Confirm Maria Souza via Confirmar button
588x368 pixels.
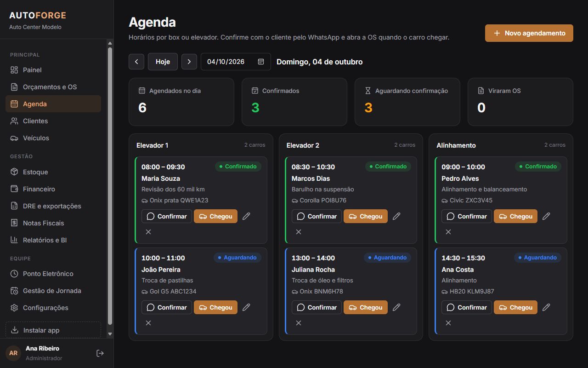pyautogui.click(x=167, y=216)
